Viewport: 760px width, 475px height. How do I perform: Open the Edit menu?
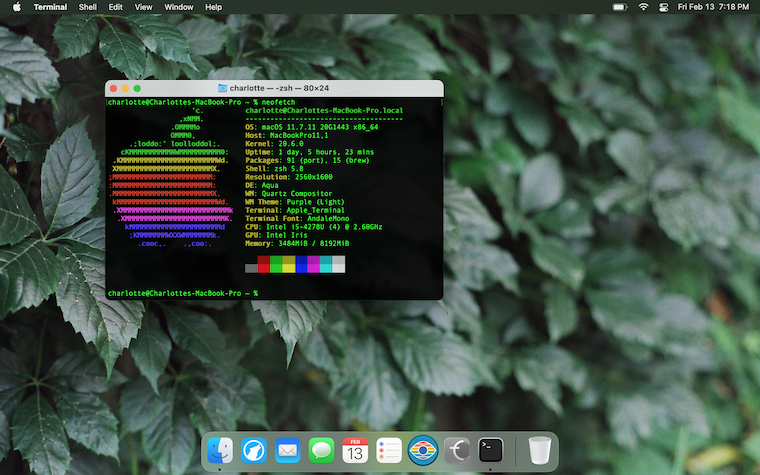tap(115, 7)
